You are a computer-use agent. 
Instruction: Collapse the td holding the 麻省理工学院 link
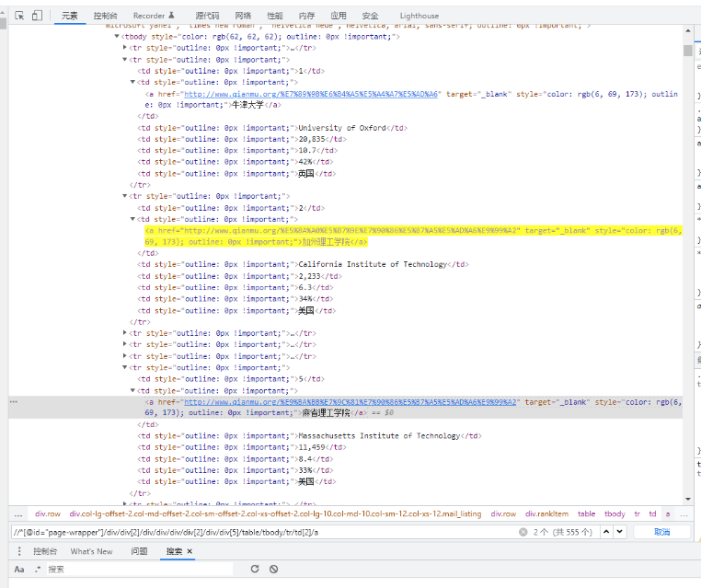coord(132,390)
